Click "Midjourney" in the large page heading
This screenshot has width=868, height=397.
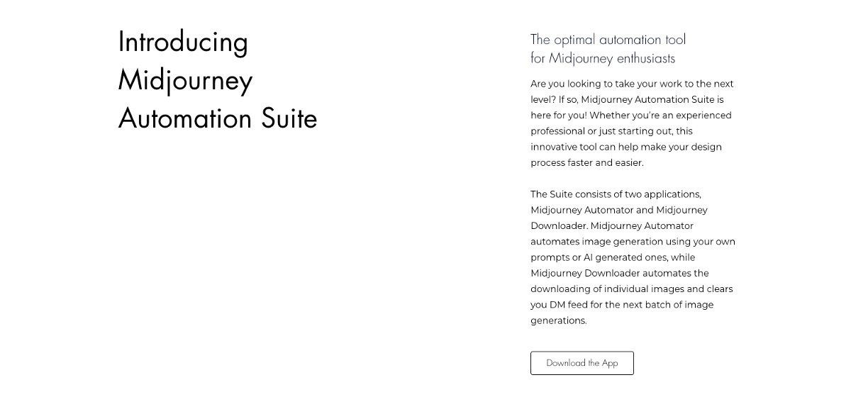185,80
